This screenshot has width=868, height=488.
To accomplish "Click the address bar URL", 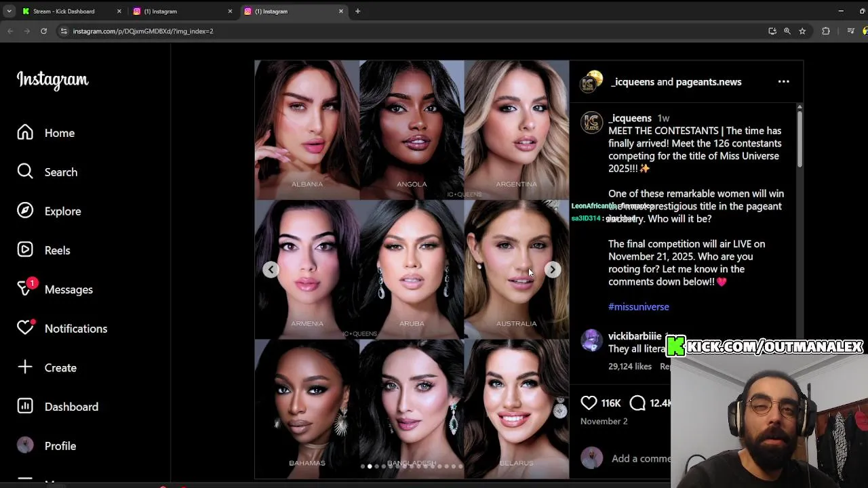I will (x=143, y=31).
